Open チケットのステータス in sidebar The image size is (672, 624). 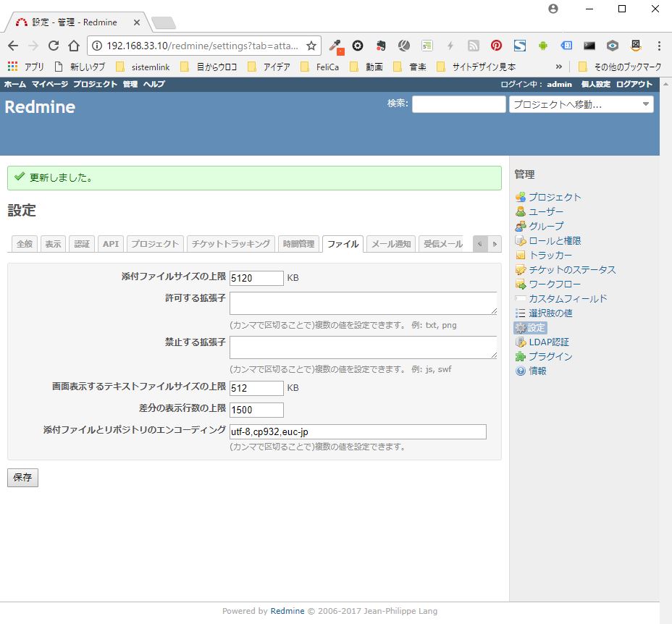point(572,269)
